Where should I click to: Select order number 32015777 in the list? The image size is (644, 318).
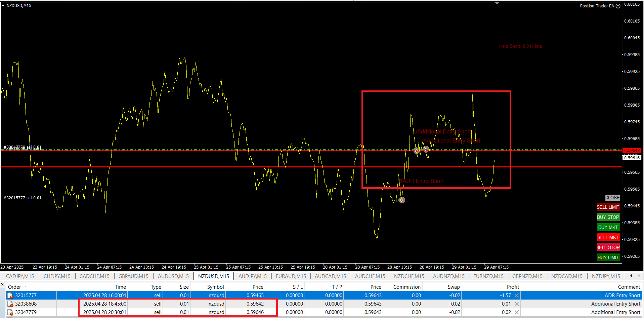pyautogui.click(x=26, y=295)
